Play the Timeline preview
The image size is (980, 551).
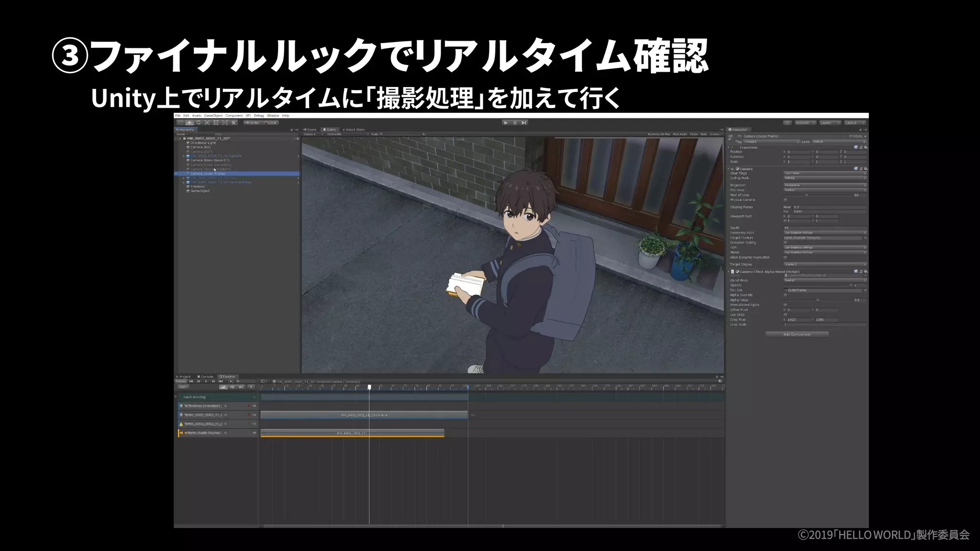(206, 382)
